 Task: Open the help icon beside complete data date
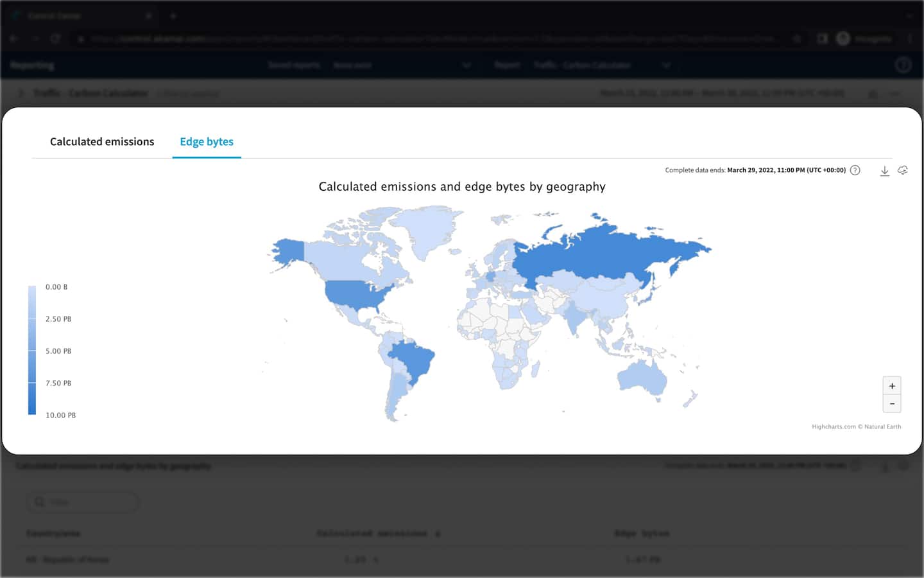pos(855,171)
